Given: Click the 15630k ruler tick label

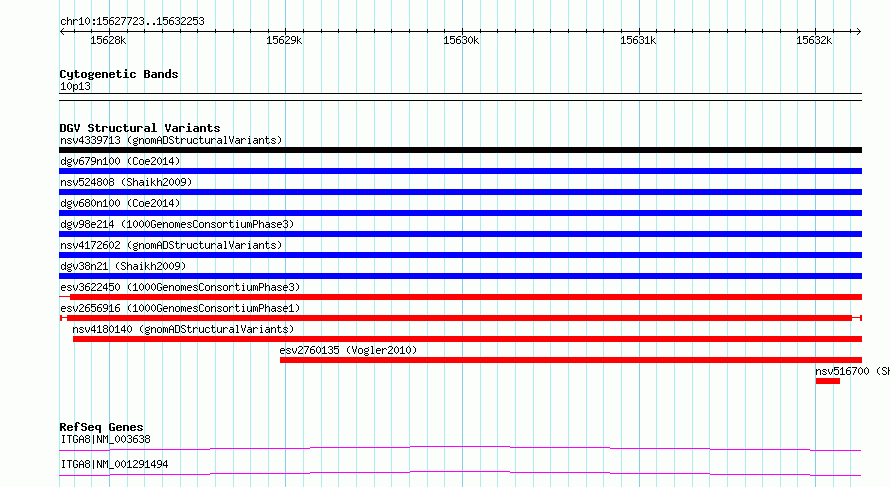Looking at the screenshot, I should pos(461,40).
